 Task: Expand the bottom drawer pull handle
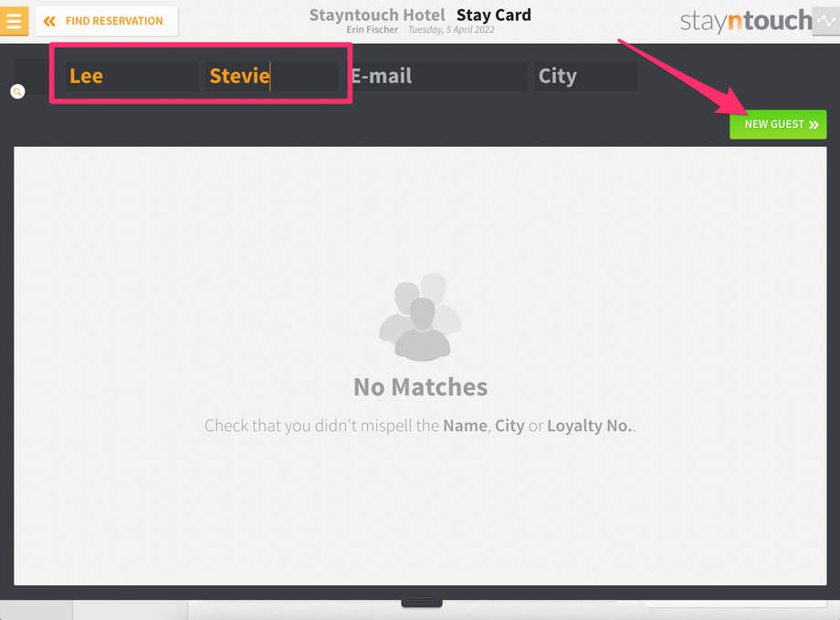422,603
